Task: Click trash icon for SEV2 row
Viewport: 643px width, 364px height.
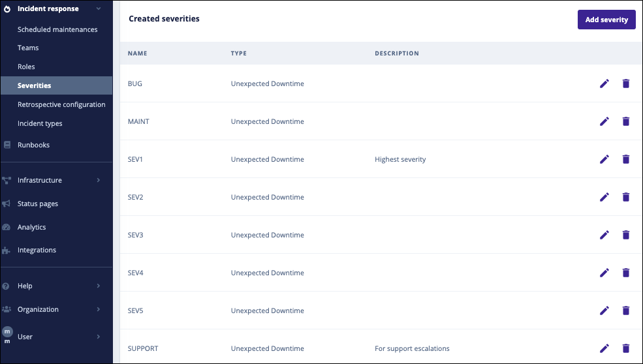Action: (x=626, y=197)
